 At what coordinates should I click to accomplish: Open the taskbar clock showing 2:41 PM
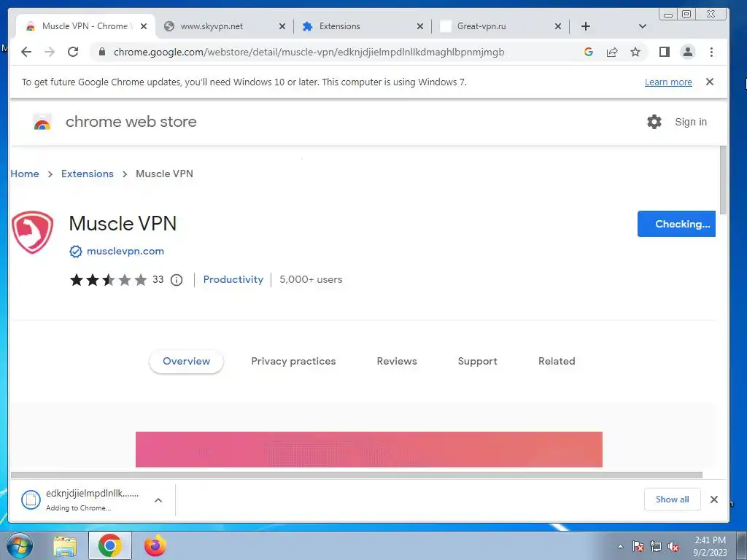(x=710, y=546)
